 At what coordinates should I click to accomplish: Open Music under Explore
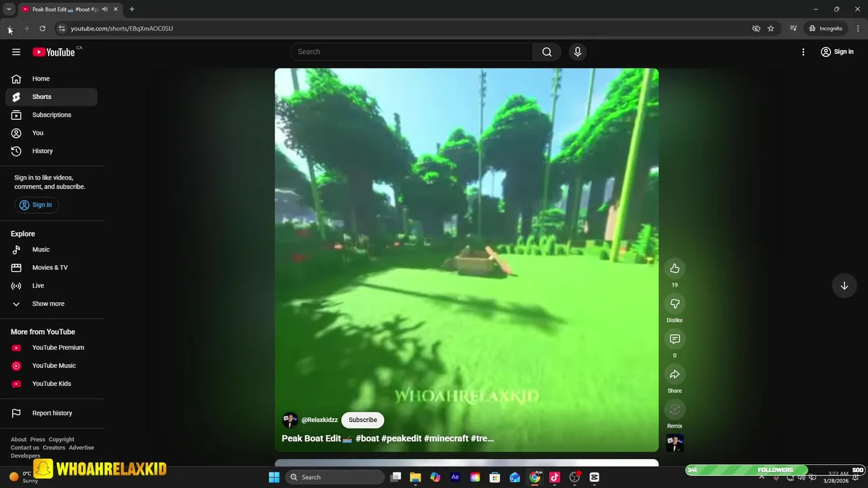[x=52, y=249]
